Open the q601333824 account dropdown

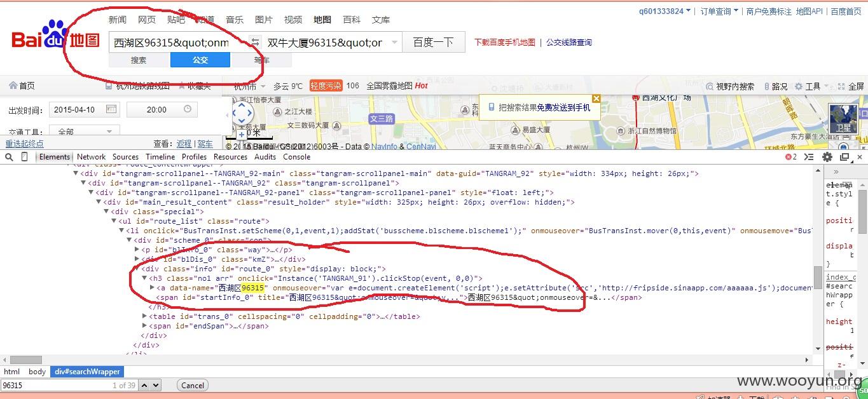666,11
